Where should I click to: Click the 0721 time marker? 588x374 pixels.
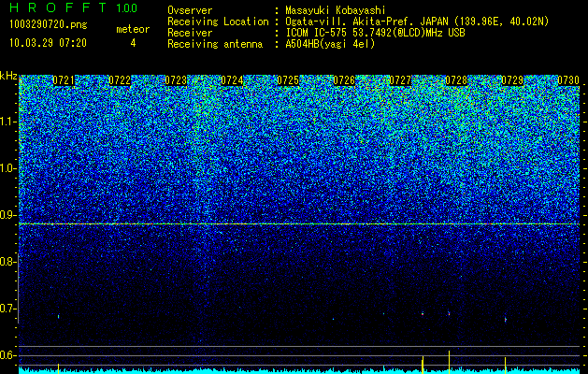pyautogui.click(x=64, y=80)
